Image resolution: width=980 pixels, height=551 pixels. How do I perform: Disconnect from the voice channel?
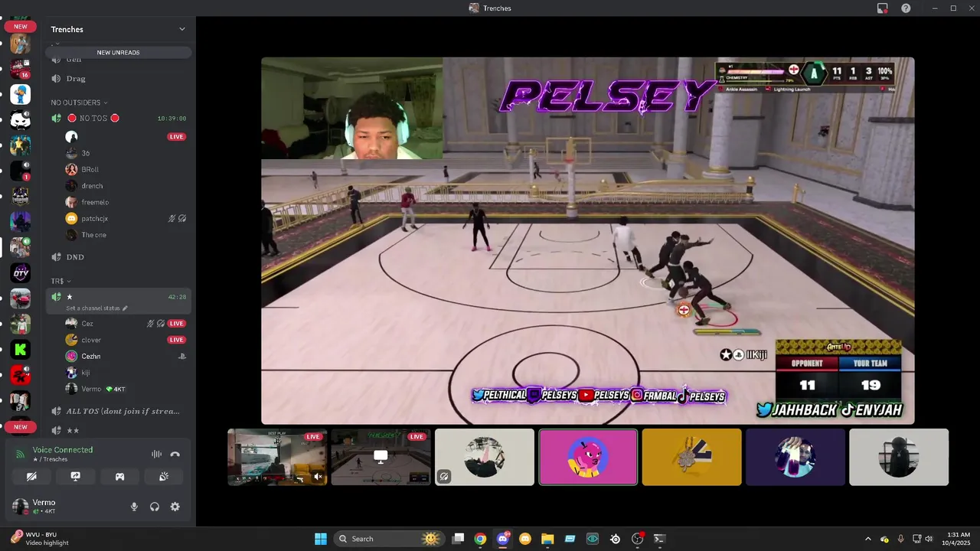pos(175,454)
